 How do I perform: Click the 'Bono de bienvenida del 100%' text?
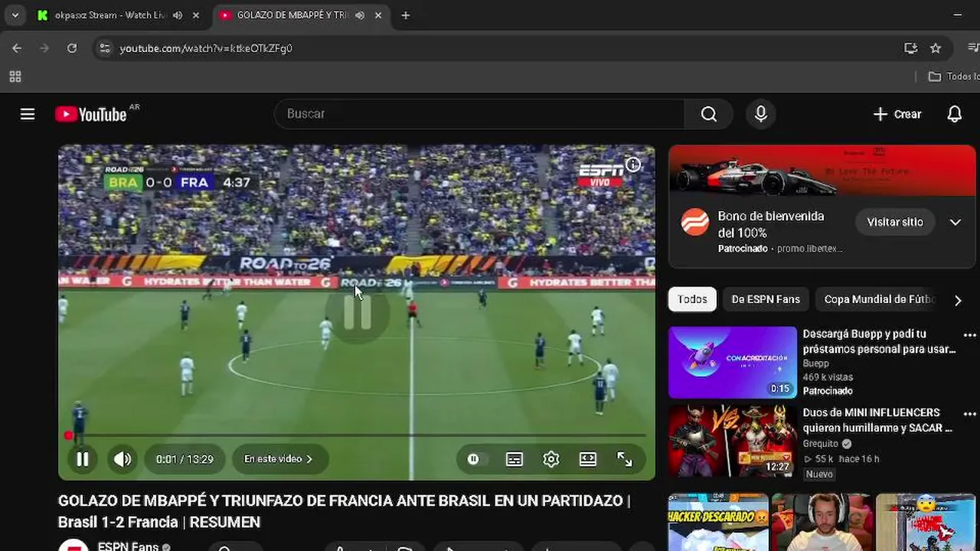[x=771, y=224]
